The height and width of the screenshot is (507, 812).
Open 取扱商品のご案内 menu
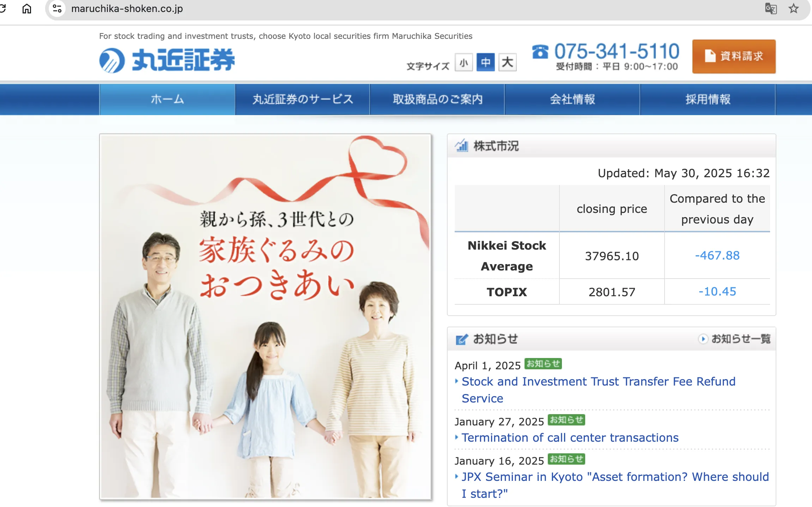[437, 100]
